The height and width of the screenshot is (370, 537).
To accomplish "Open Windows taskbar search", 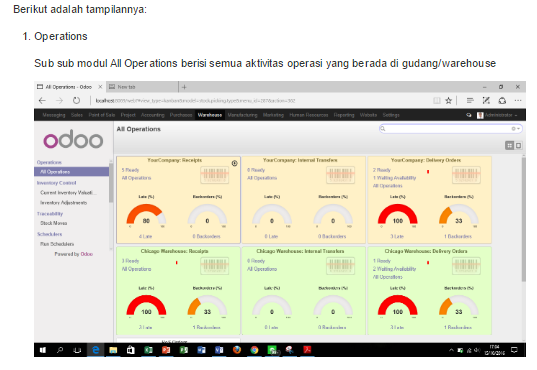I will click(x=60, y=350).
